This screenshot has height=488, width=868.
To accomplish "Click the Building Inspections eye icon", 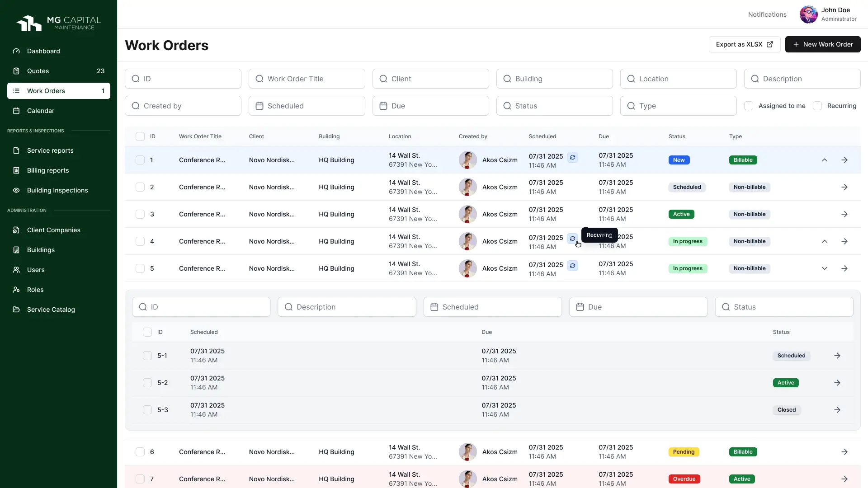I will coord(16,190).
